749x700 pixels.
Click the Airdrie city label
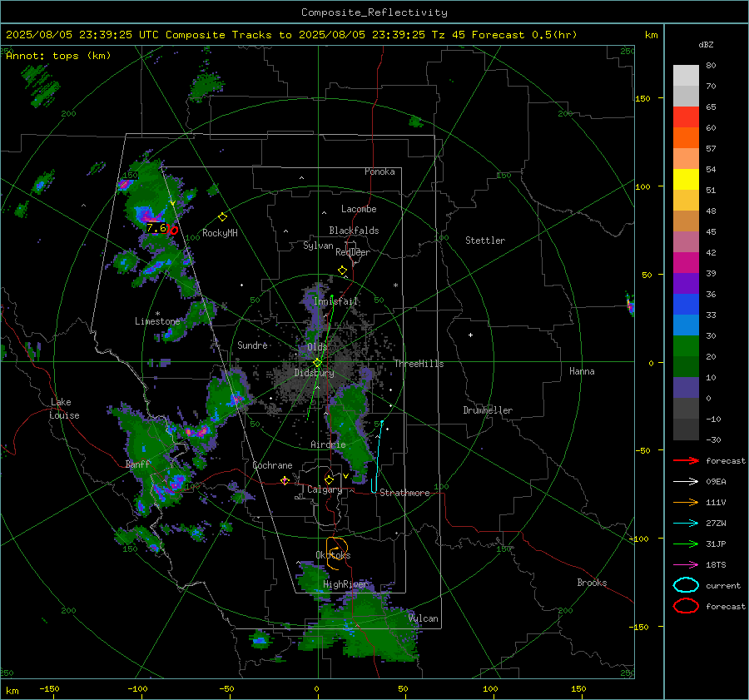click(328, 444)
